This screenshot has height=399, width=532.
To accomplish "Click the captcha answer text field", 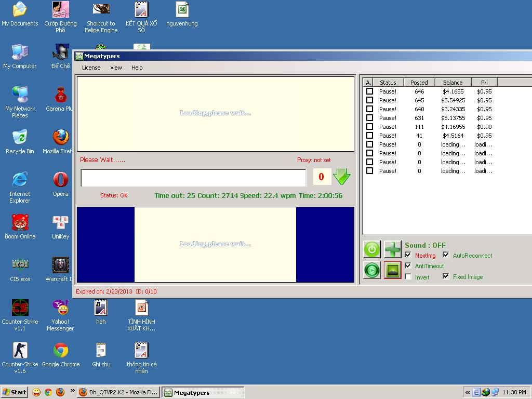I will 193,178.
